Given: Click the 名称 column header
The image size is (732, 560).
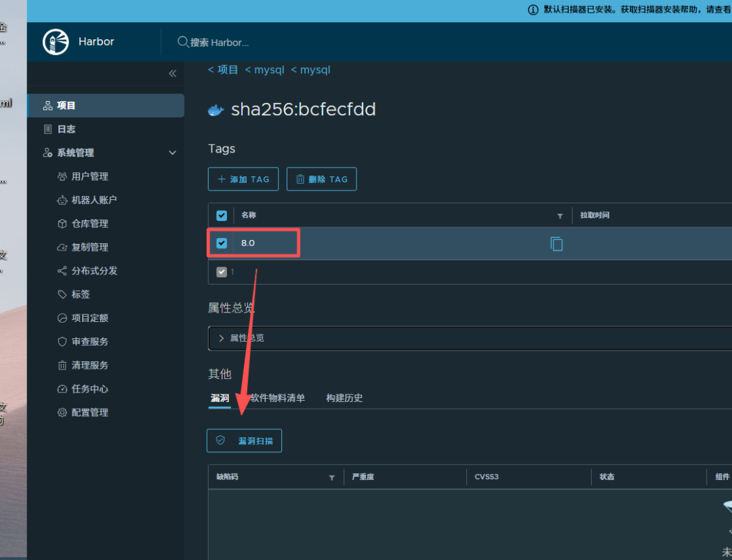Looking at the screenshot, I should [x=248, y=216].
